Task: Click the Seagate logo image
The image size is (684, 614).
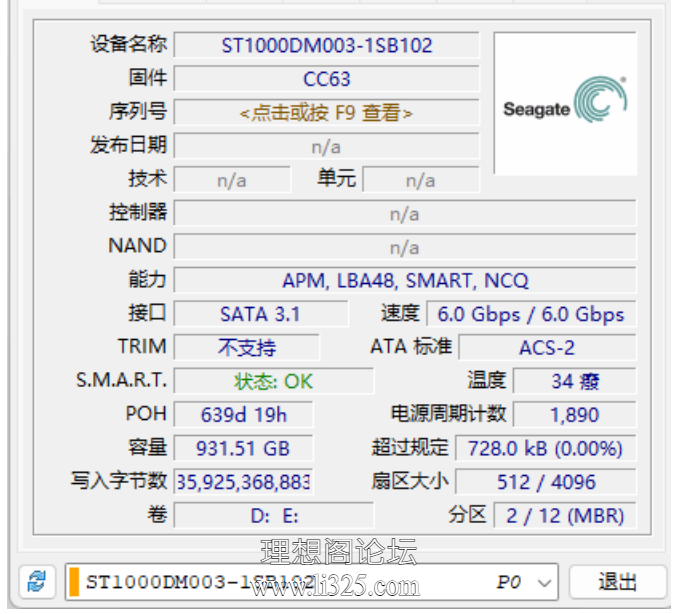Action: pos(565,104)
